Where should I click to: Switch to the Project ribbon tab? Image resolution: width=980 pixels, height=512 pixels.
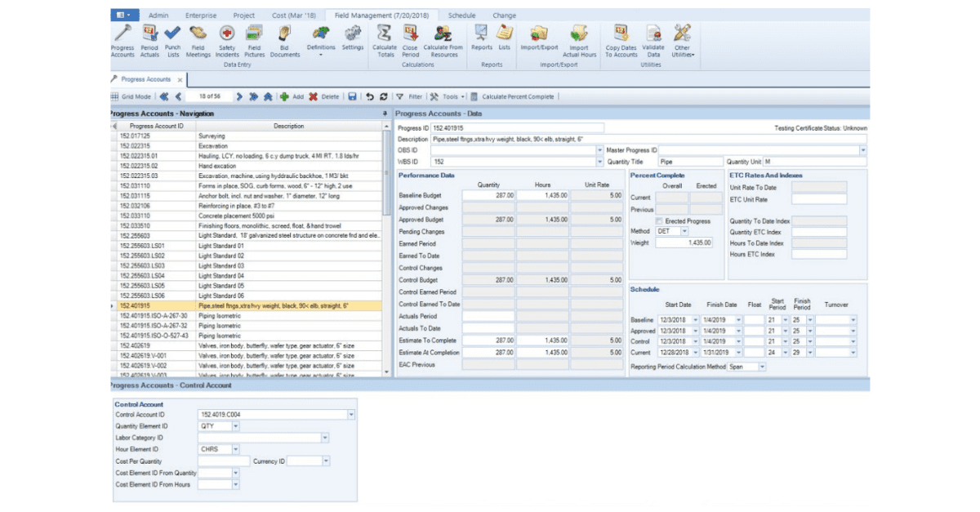pyautogui.click(x=243, y=15)
